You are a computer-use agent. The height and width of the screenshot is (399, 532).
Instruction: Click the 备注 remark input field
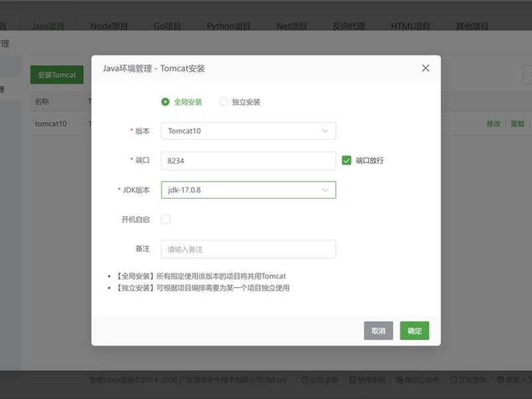click(248, 249)
